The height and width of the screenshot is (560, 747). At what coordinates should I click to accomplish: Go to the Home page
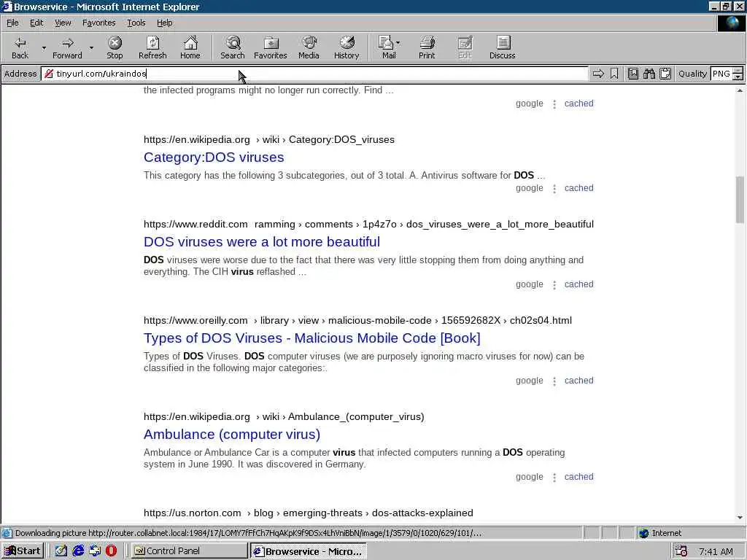[x=190, y=47]
